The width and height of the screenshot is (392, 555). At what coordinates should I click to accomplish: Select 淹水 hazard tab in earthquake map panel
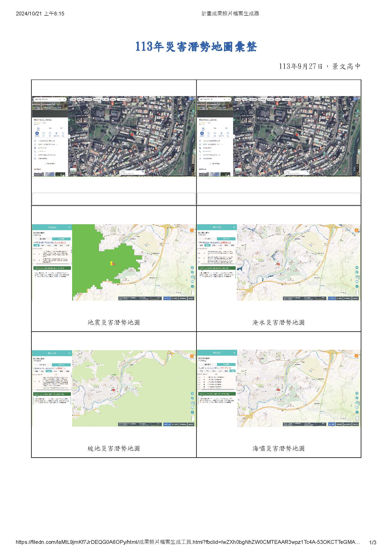point(43,245)
